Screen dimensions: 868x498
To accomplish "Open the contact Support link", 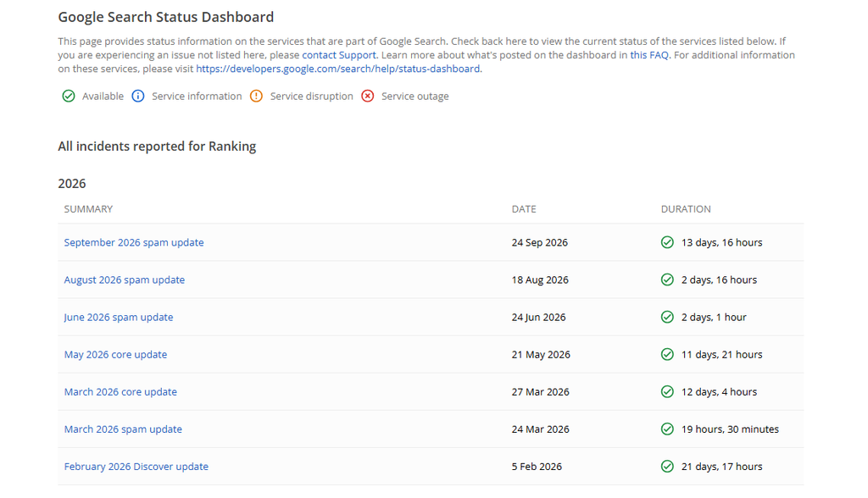I will 339,55.
